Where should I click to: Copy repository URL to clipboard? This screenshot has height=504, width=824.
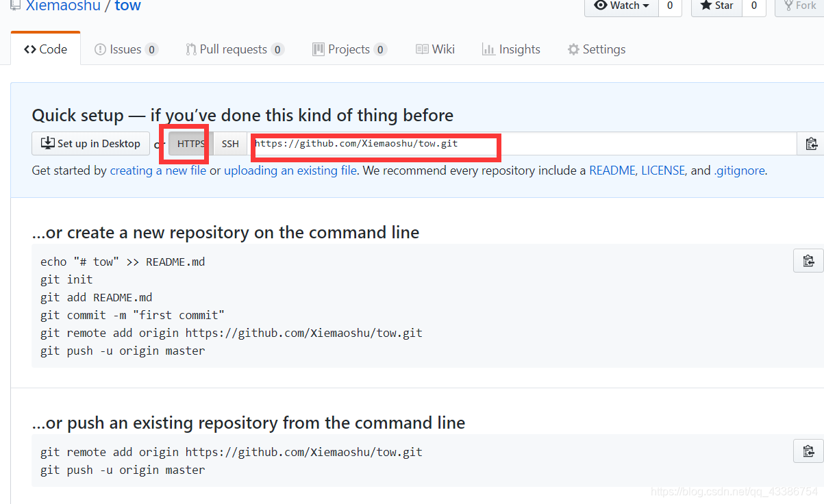[x=811, y=144]
